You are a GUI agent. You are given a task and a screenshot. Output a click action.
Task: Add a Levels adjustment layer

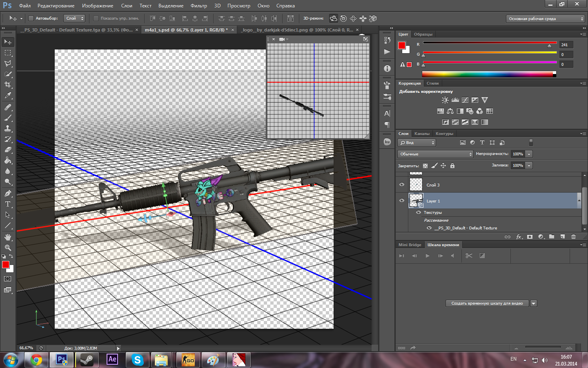coord(455,100)
